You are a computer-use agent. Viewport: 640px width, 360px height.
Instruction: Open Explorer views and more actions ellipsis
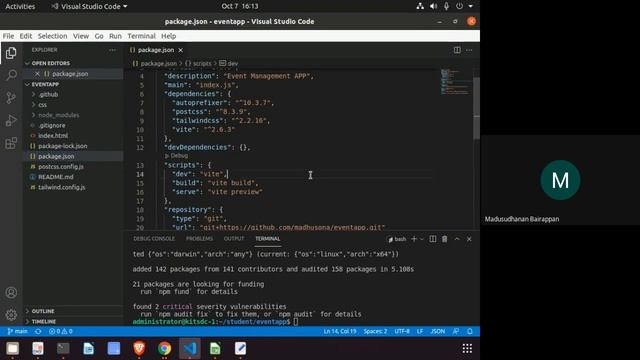112,50
